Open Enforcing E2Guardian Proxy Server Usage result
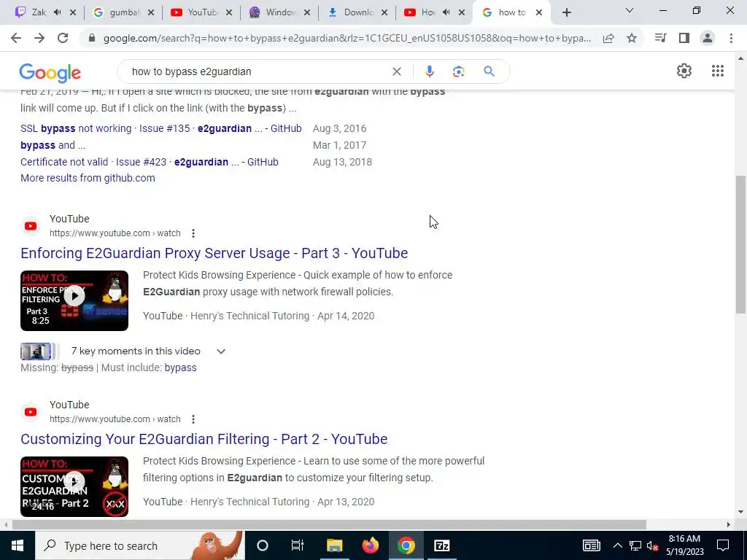 coord(214,253)
